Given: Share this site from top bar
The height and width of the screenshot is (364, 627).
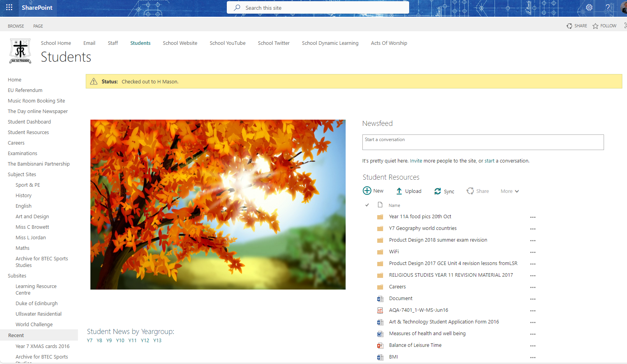Looking at the screenshot, I should coord(577,26).
